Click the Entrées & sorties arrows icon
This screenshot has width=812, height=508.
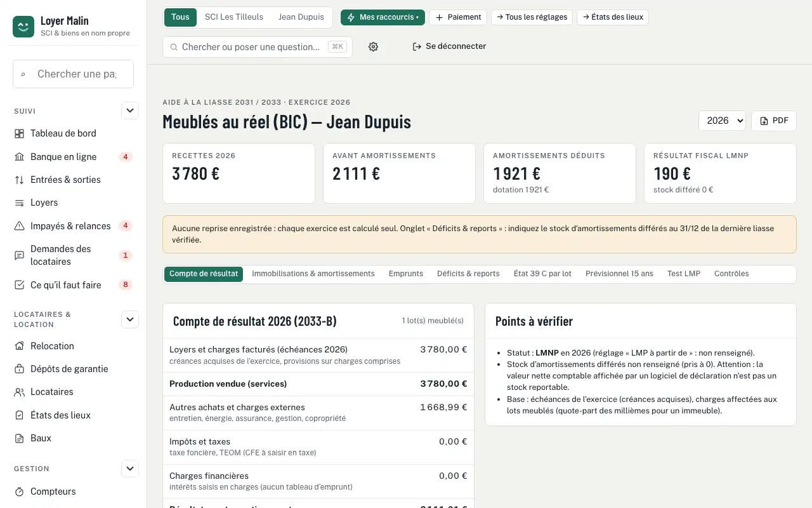(20, 180)
